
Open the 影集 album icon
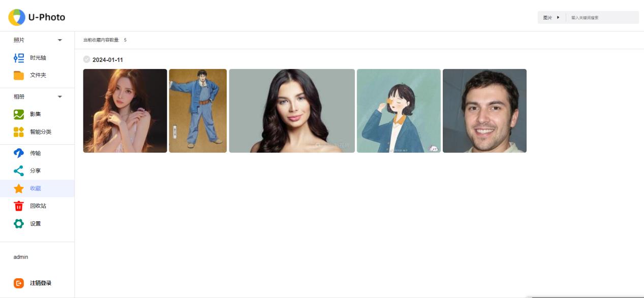19,114
